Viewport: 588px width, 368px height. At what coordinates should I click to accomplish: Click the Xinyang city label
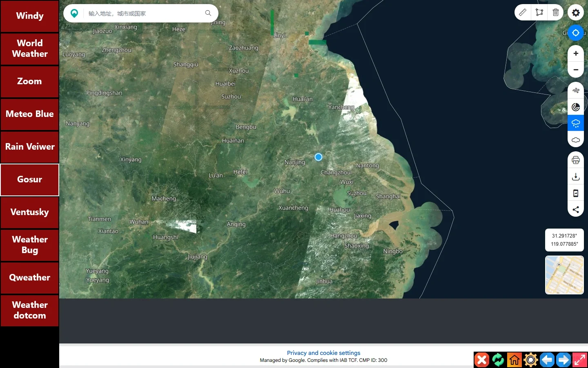(x=131, y=159)
